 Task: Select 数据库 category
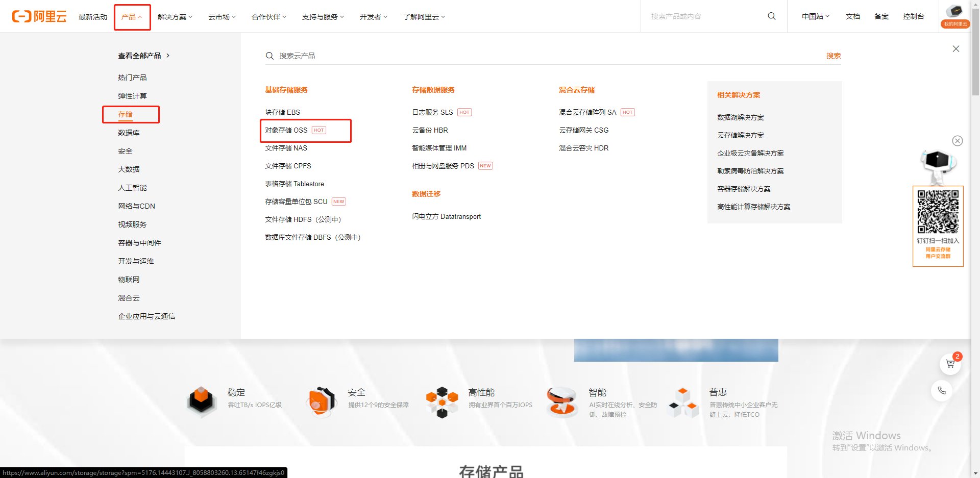[129, 133]
